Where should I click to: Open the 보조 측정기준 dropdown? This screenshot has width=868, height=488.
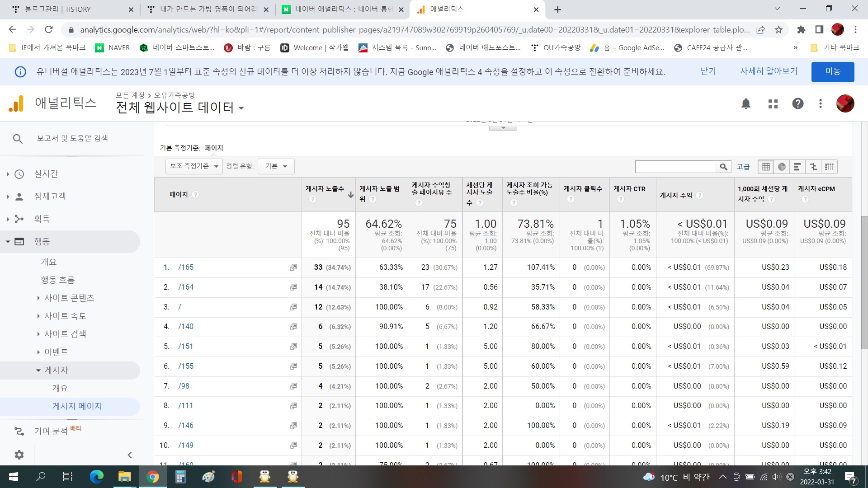tap(194, 166)
